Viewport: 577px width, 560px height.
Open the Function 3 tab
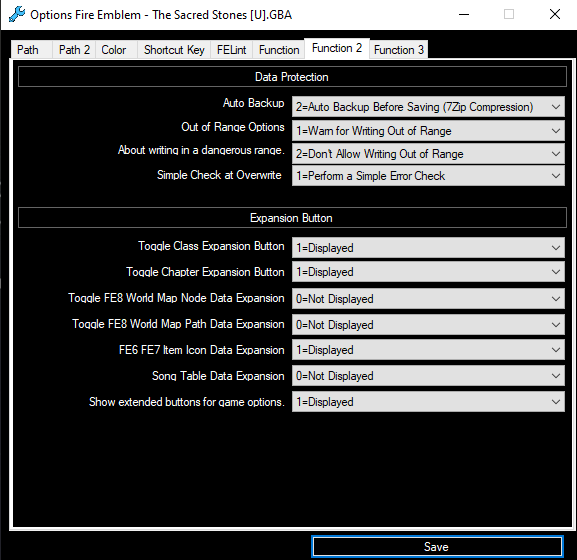point(399,50)
